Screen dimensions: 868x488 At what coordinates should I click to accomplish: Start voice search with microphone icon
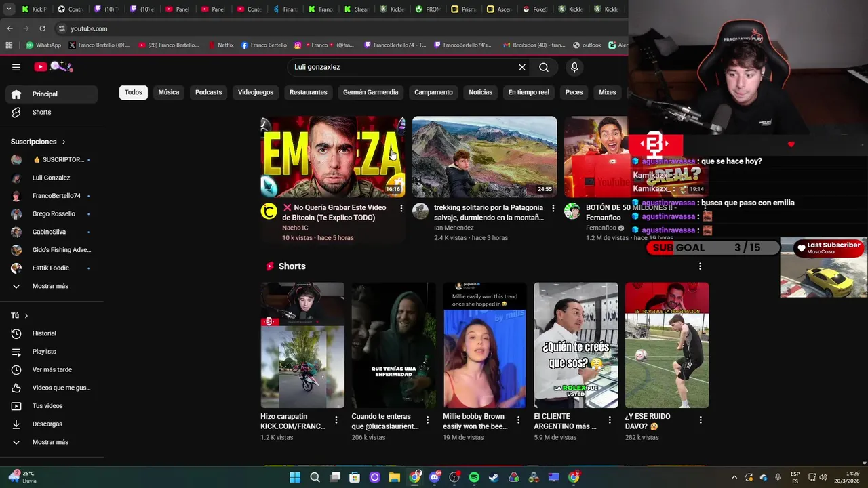(x=574, y=67)
